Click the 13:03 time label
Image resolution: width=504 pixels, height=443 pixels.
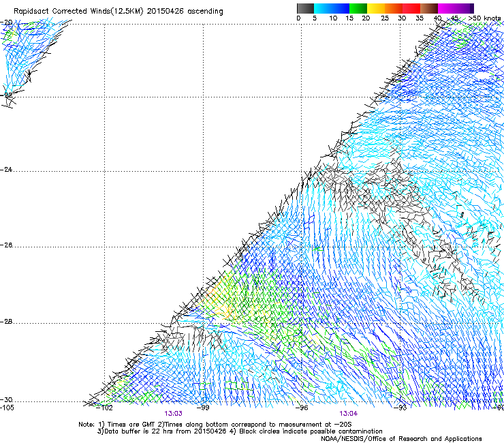pos(173,414)
